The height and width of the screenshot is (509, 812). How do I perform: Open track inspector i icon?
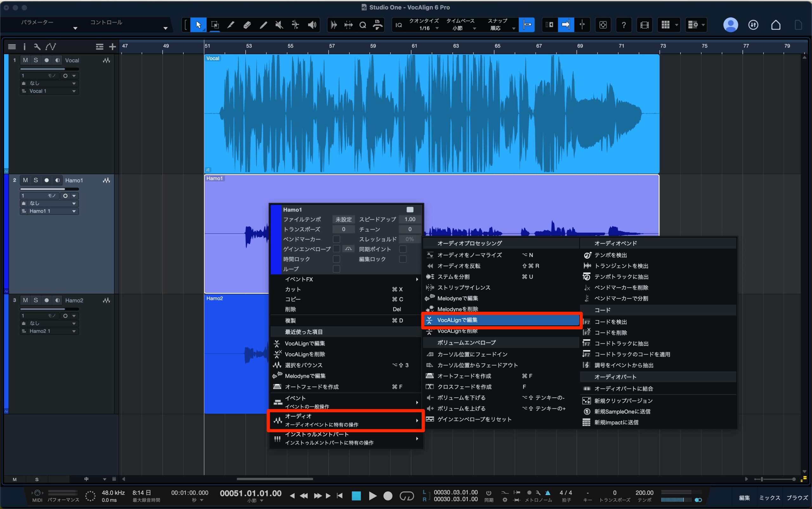(24, 46)
